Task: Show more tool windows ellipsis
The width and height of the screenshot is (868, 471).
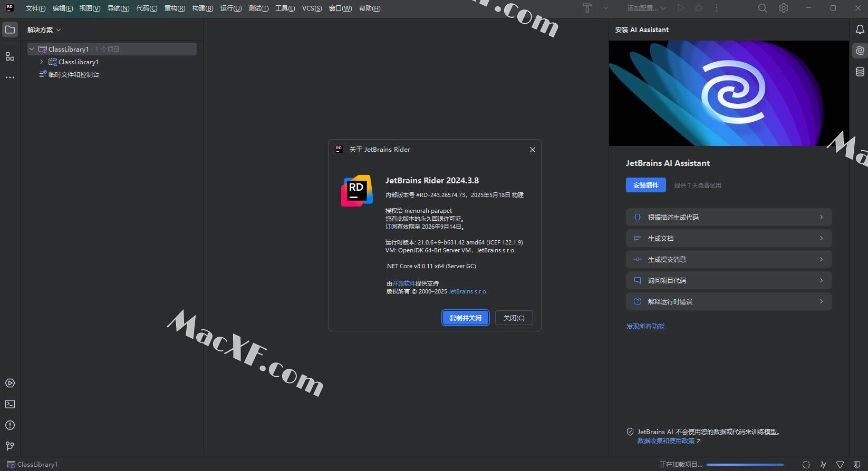Action: click(10, 77)
